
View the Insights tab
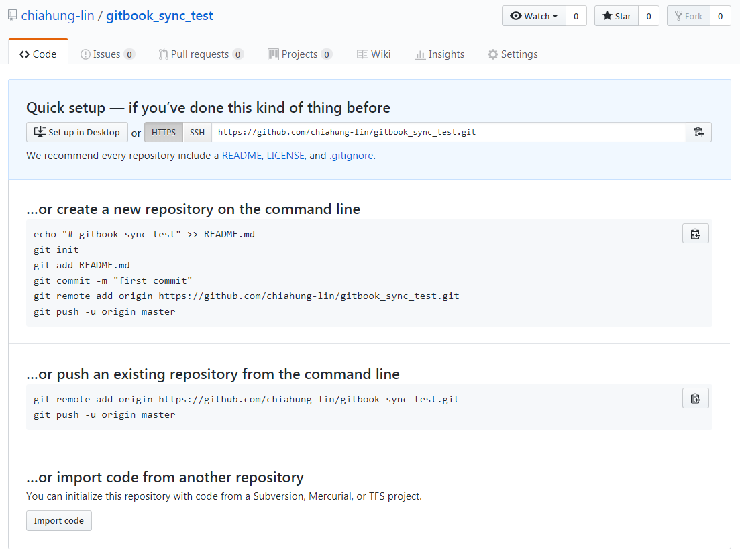[x=439, y=54]
